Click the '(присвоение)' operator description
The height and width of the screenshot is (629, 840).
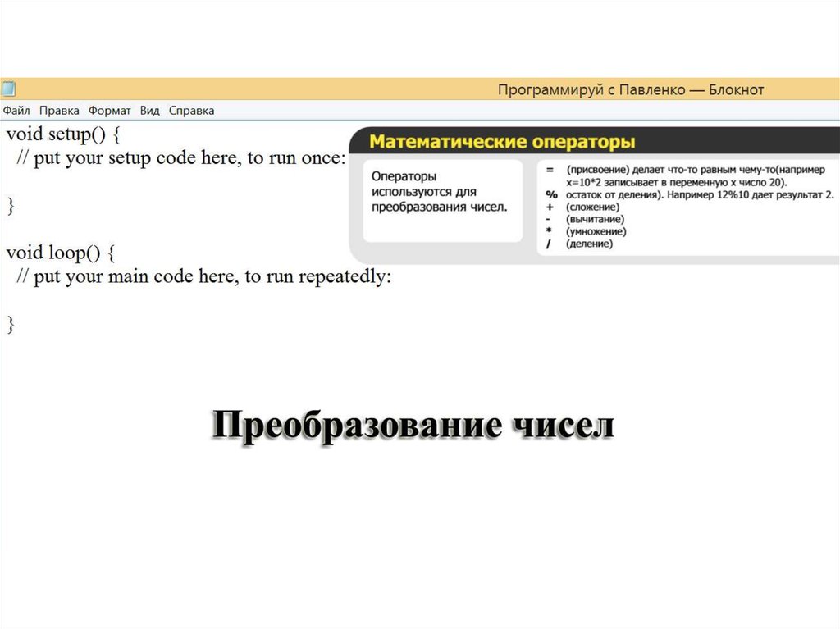(x=696, y=175)
